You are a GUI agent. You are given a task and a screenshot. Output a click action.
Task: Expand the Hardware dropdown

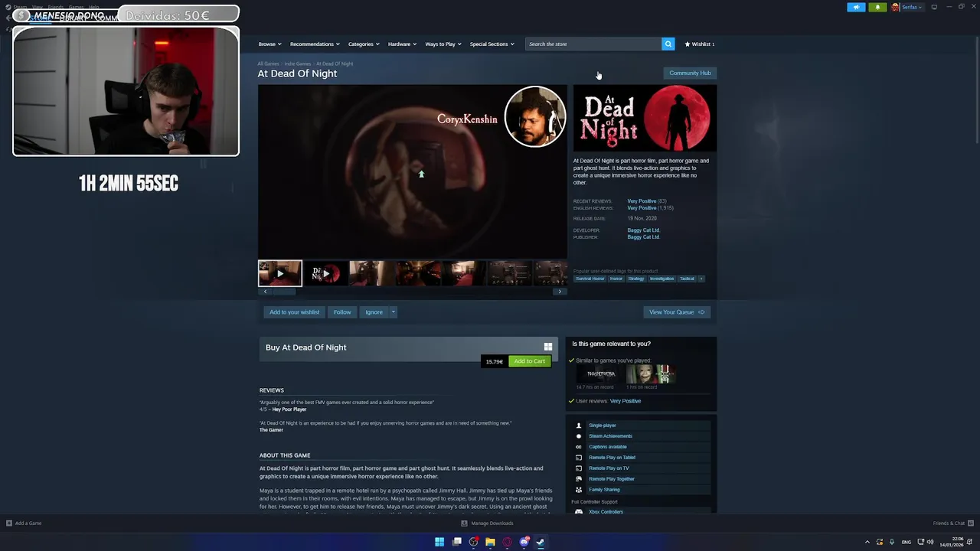click(x=402, y=44)
